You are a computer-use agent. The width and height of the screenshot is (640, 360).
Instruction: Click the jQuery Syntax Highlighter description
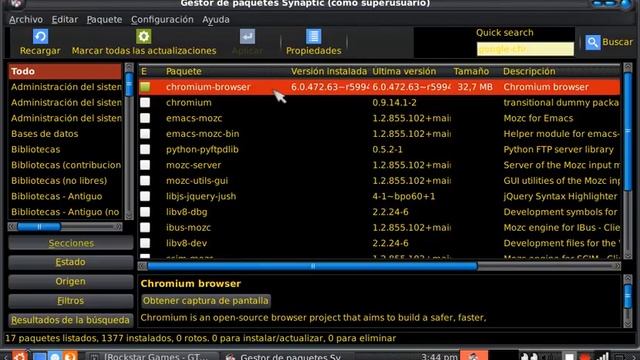[560, 196]
